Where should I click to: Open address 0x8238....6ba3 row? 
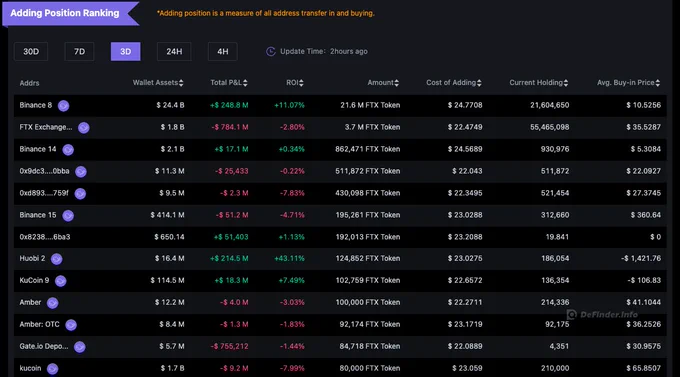click(x=340, y=237)
